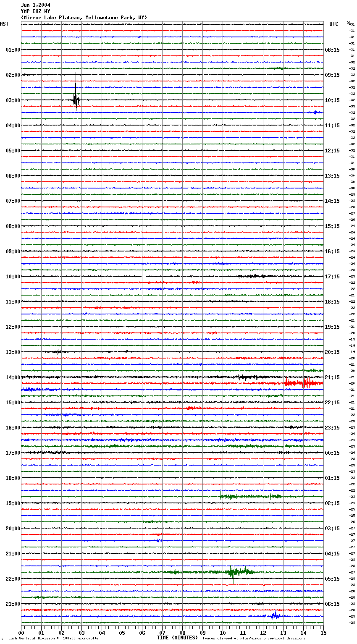Select the MST time label "15:00"
Screen dimensions: 357x644
[13, 403]
